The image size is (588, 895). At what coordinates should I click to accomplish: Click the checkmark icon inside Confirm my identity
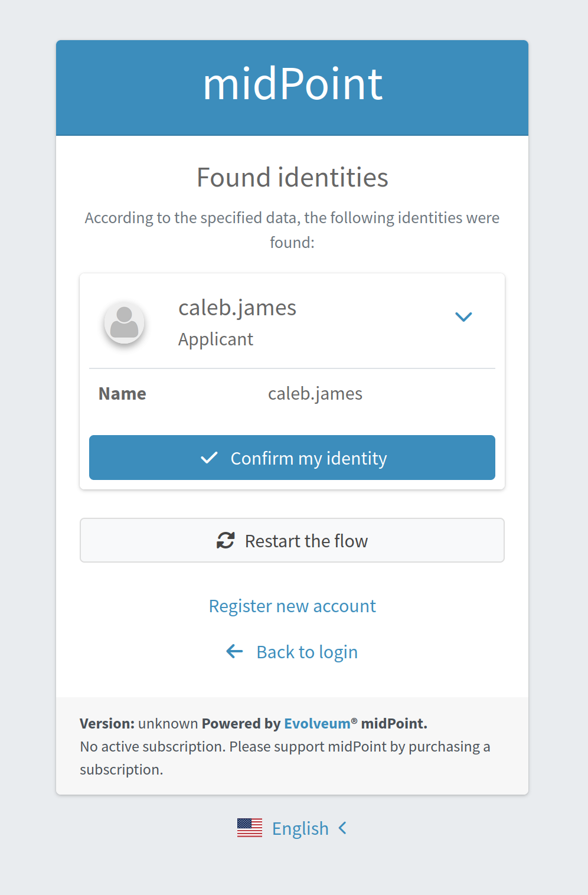point(210,458)
